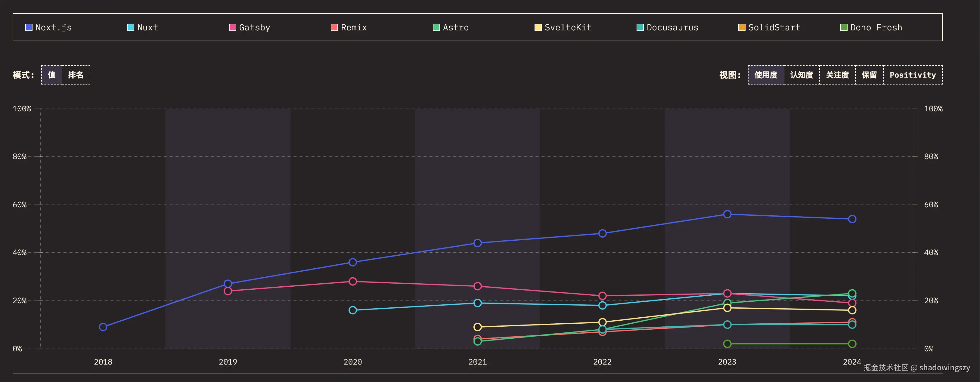Click Next.js data point for 2023

pyautogui.click(x=727, y=214)
